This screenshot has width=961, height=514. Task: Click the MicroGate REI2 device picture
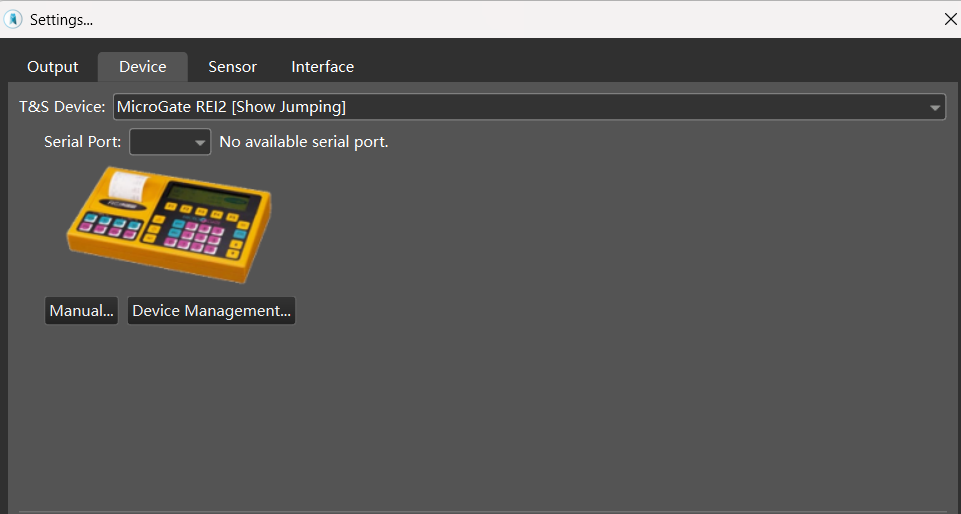[x=168, y=225]
